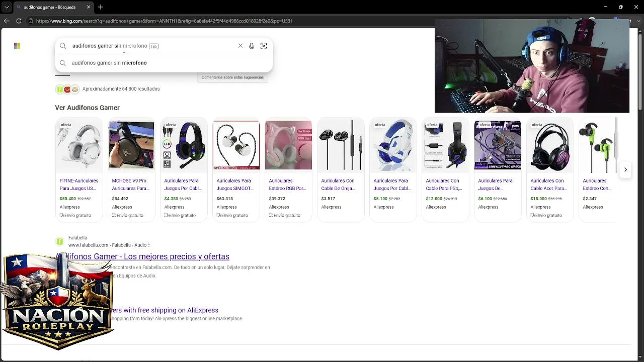Open the FIFINE white headset thumbnail
Viewport: 644px width, 362px height.
(x=79, y=145)
